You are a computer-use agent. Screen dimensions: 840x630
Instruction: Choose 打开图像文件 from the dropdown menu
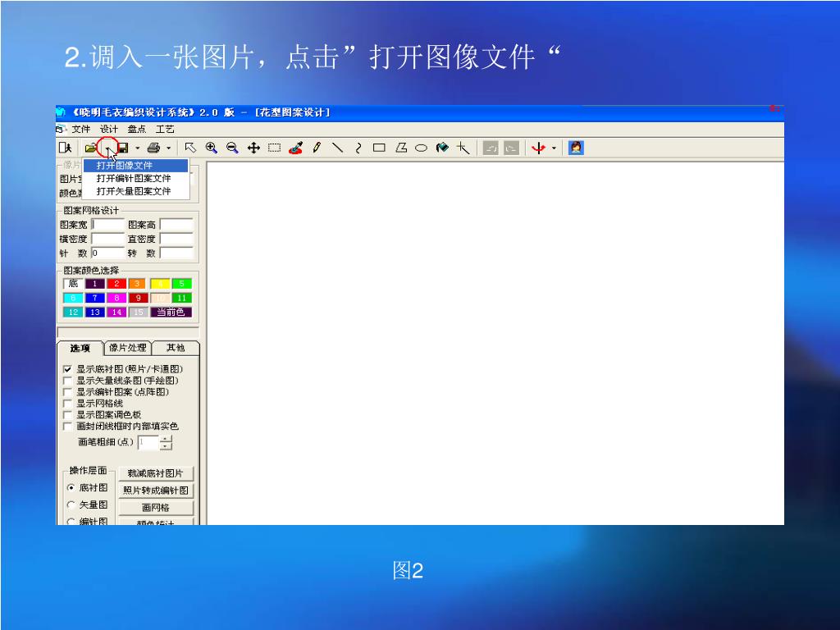(135, 166)
